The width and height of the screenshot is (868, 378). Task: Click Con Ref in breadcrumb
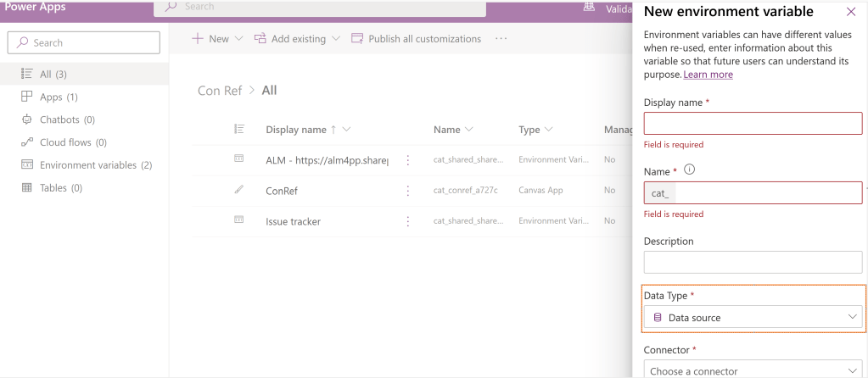[x=220, y=91]
